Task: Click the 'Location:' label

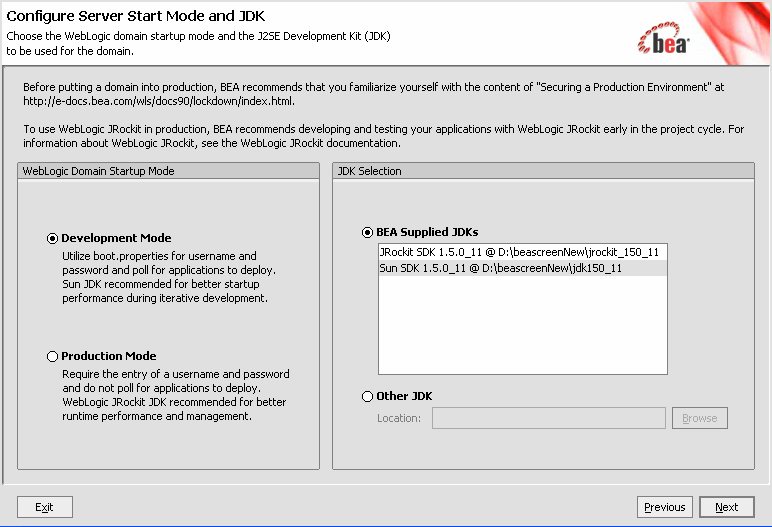Action: (399, 418)
